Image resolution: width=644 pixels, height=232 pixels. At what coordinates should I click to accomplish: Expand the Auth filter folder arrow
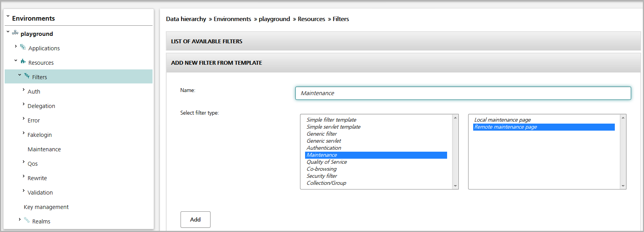(x=23, y=89)
